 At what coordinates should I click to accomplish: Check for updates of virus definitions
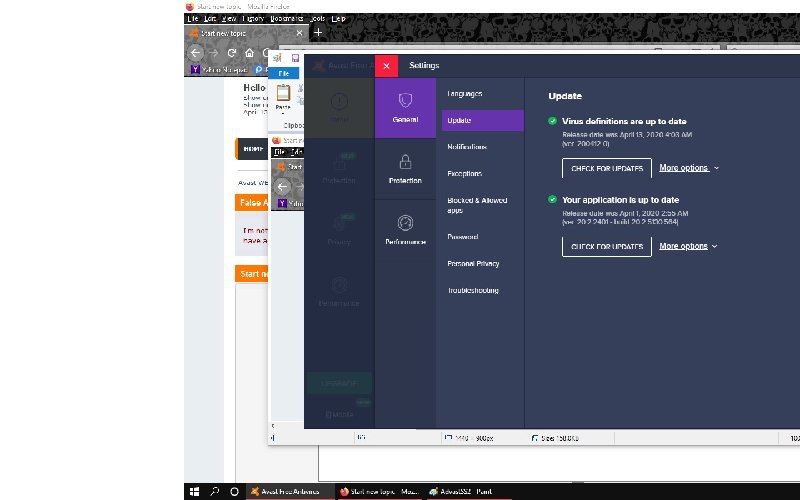coord(607,168)
